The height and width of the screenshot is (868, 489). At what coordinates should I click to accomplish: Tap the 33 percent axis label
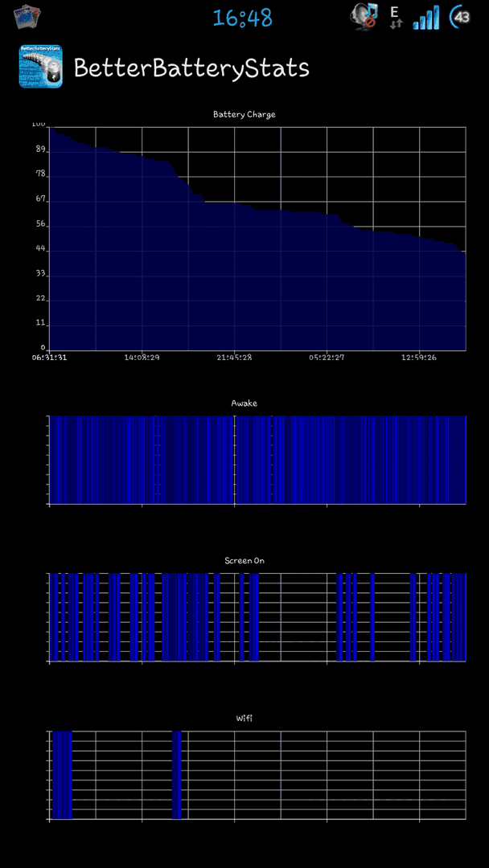pyautogui.click(x=39, y=274)
